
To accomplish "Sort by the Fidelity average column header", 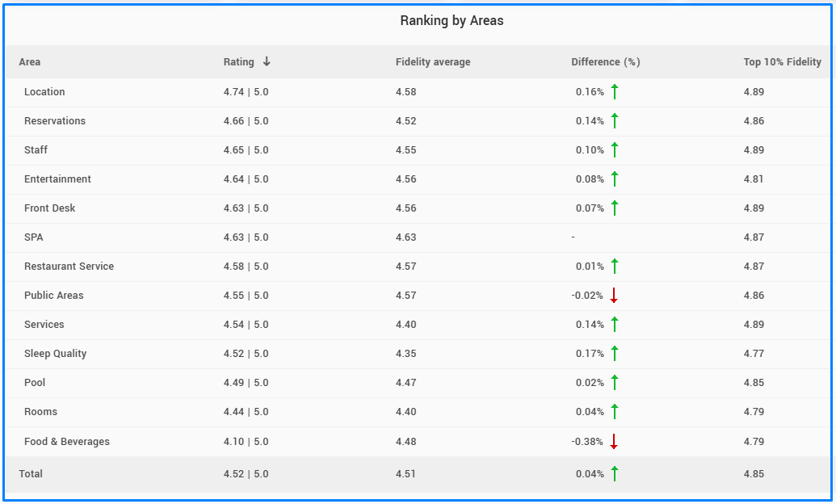I will point(433,62).
